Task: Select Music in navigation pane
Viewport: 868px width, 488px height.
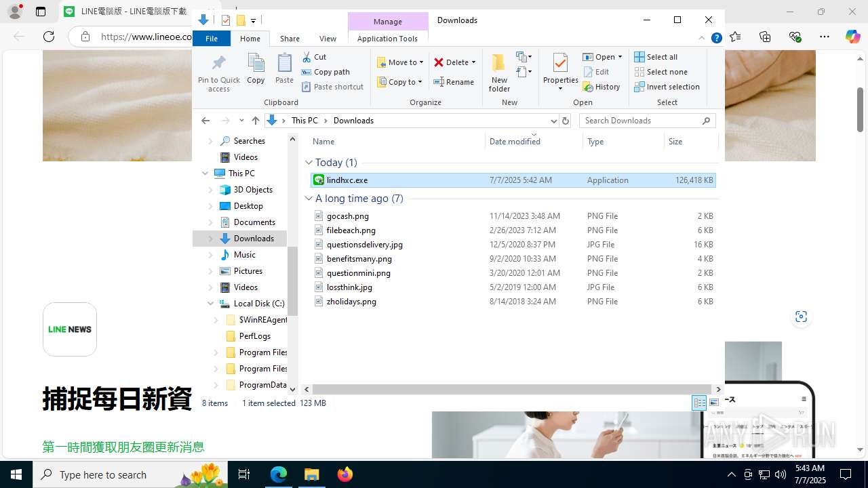Action: 245,255
